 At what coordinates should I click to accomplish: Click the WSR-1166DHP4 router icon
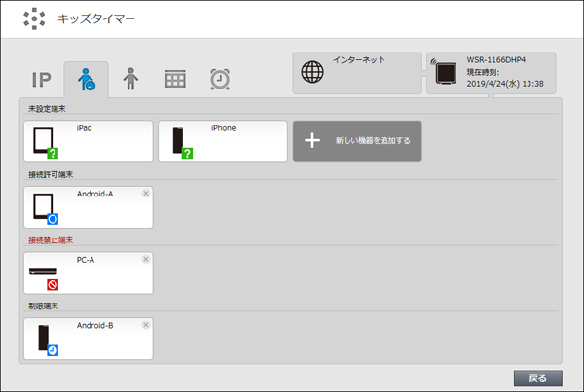tap(445, 73)
